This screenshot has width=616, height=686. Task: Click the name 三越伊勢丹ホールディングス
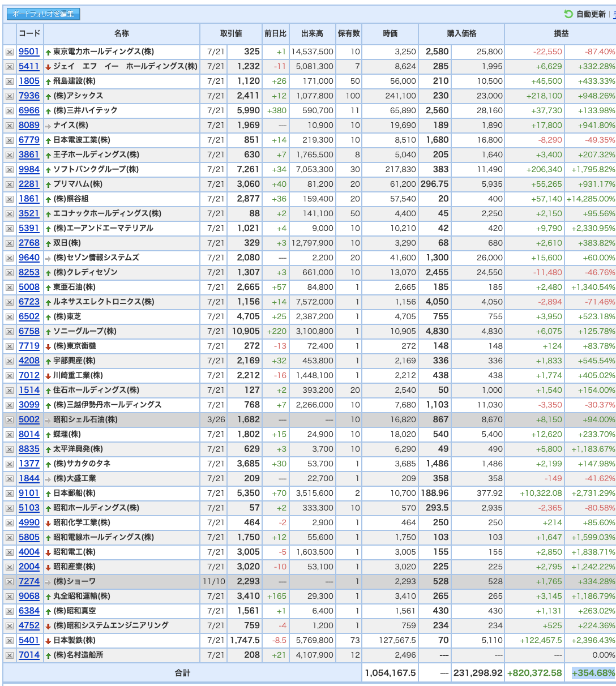click(108, 405)
